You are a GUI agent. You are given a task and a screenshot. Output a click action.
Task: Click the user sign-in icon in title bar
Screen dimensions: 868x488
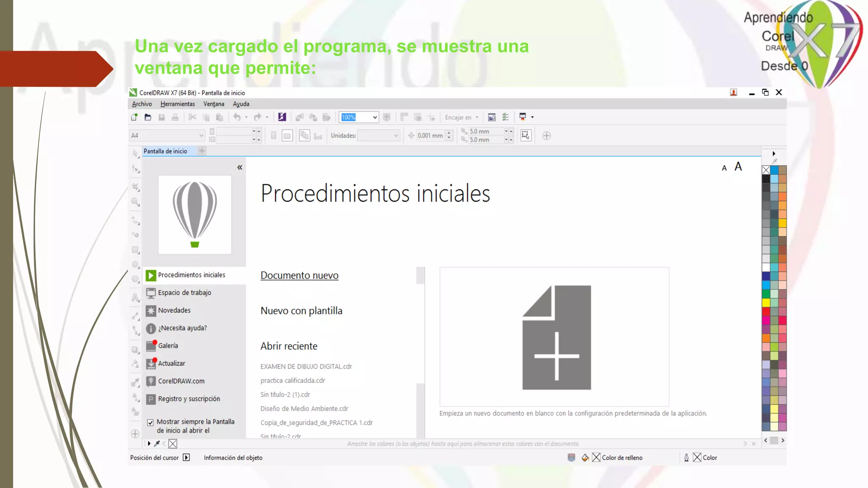[x=734, y=92]
